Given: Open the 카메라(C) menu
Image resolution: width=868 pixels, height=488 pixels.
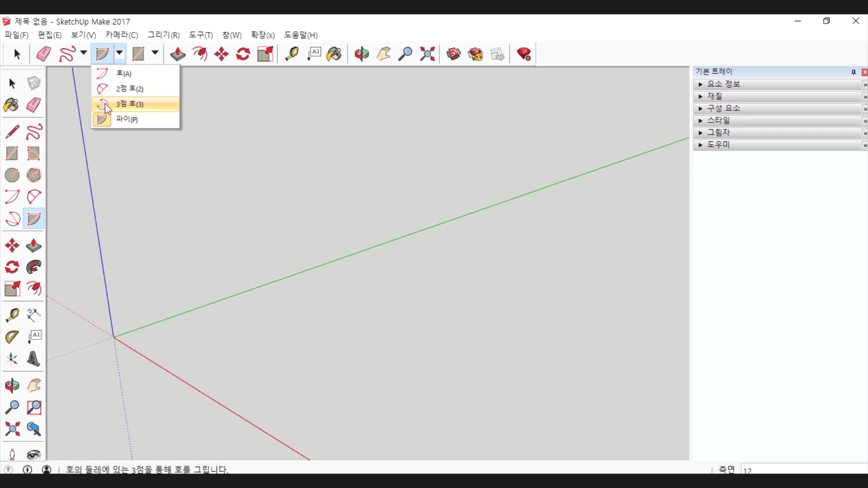Looking at the screenshot, I should coord(121,35).
